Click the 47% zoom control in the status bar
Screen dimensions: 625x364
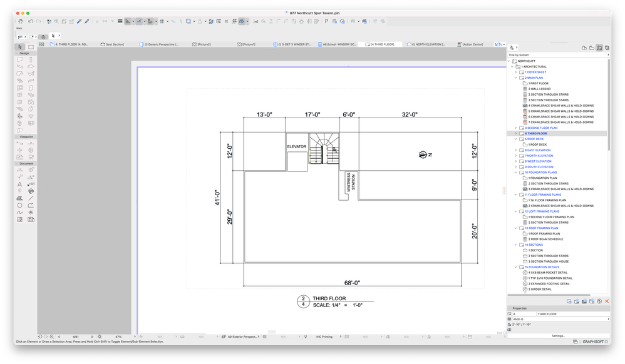(119, 336)
